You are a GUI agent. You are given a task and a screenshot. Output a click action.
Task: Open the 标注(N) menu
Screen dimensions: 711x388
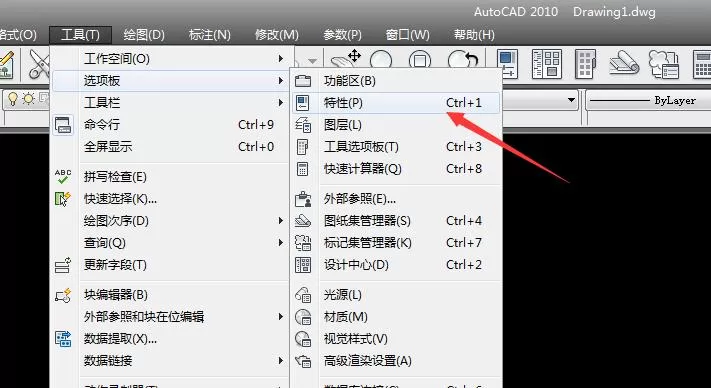tap(209, 35)
